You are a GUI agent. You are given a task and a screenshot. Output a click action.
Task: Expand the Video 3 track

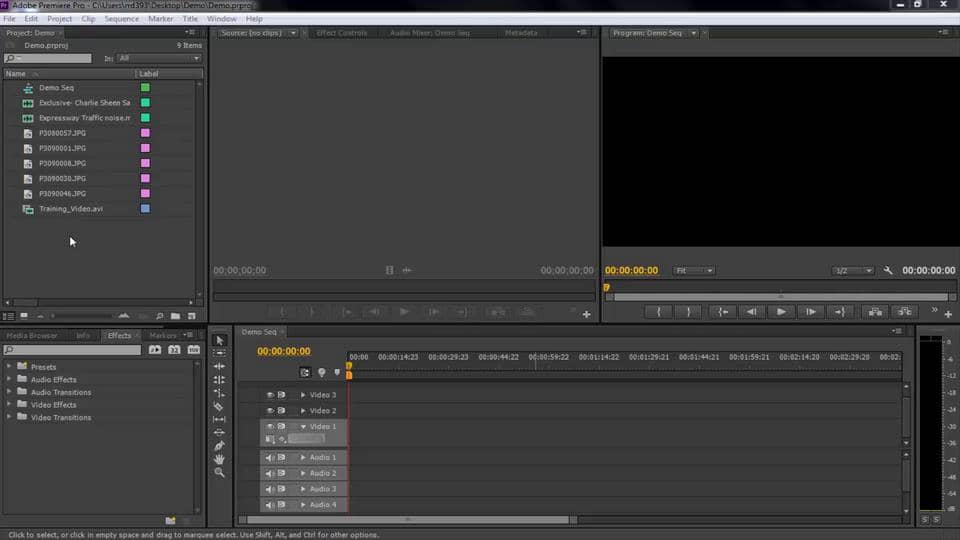(x=303, y=395)
